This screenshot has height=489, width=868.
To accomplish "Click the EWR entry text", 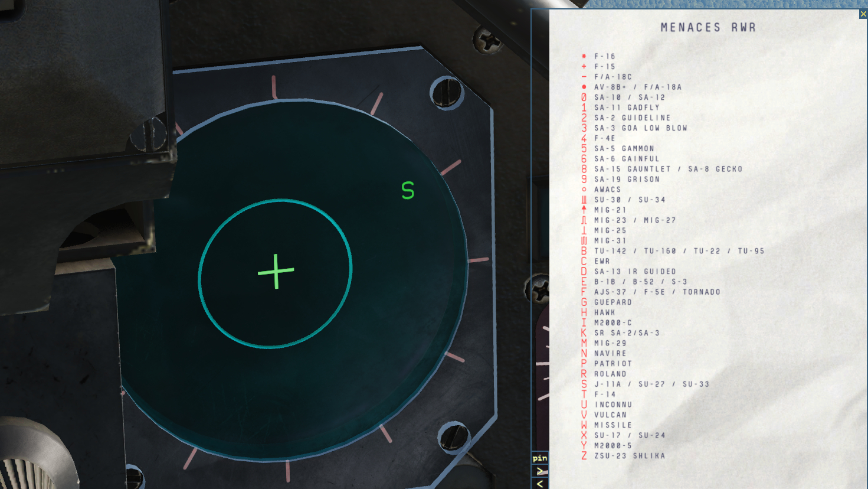I will tap(602, 261).
